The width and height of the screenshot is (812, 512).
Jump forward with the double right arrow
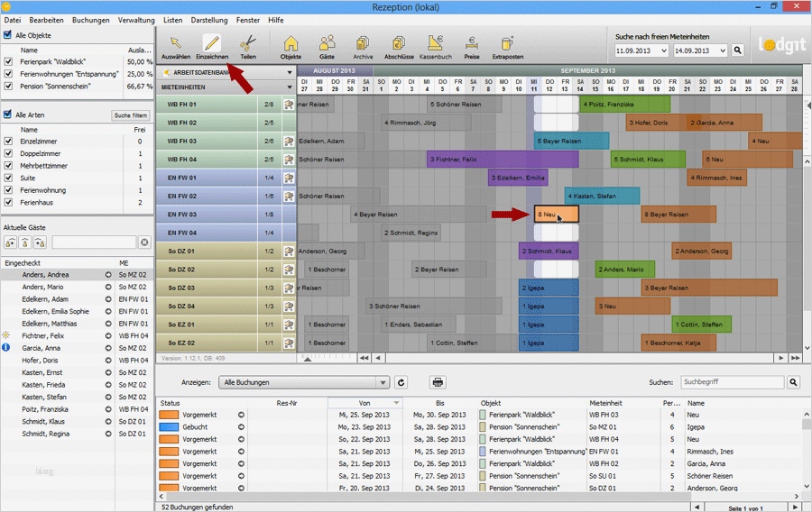coord(795,357)
